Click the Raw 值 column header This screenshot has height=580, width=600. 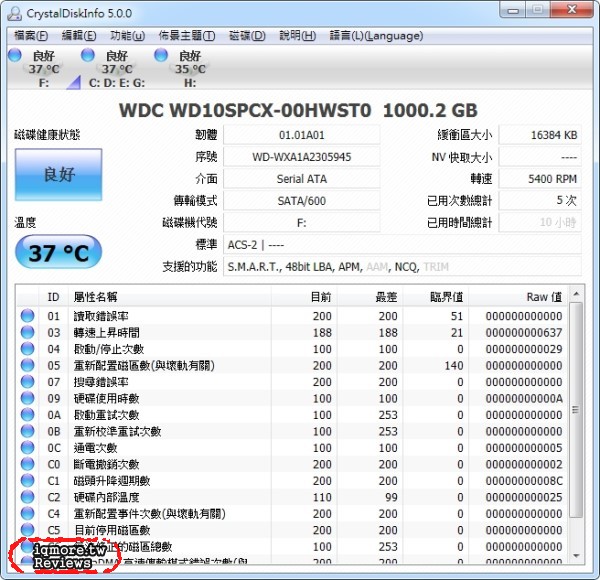click(x=518, y=297)
